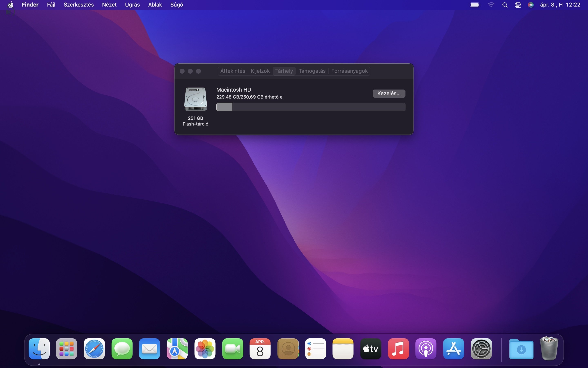Open the Messages app
Screen dimensions: 588x368
click(122, 349)
